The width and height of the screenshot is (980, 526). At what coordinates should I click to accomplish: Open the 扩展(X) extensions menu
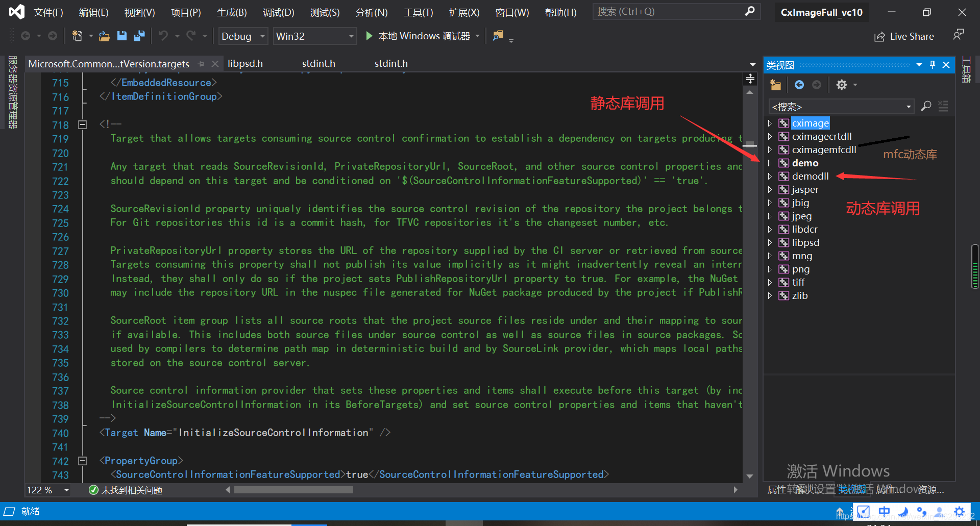click(x=464, y=12)
